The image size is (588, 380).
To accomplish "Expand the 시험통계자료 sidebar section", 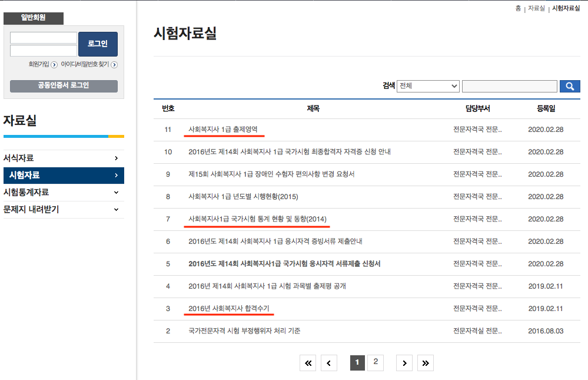I will 64,191.
